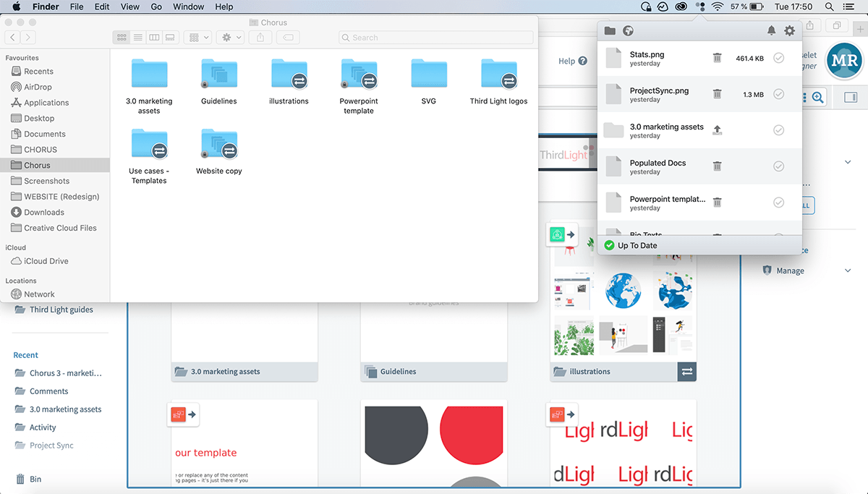Open Finder action gear dropdown

pos(229,37)
